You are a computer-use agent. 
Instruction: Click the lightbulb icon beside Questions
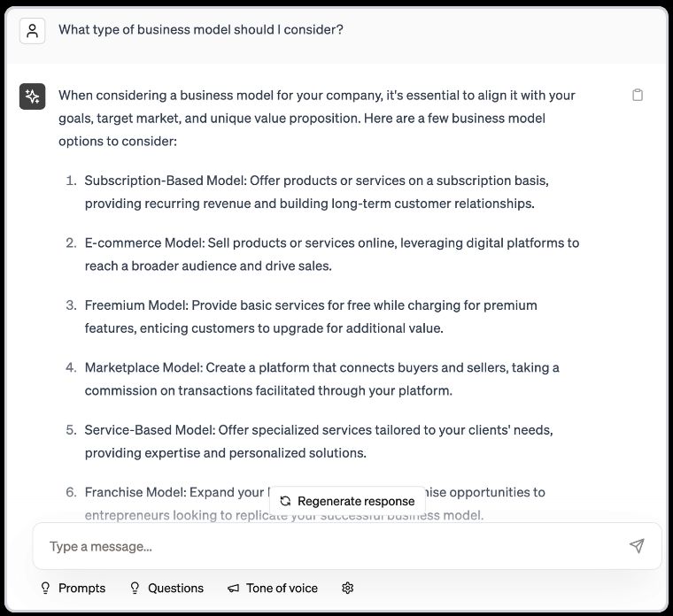pos(135,588)
